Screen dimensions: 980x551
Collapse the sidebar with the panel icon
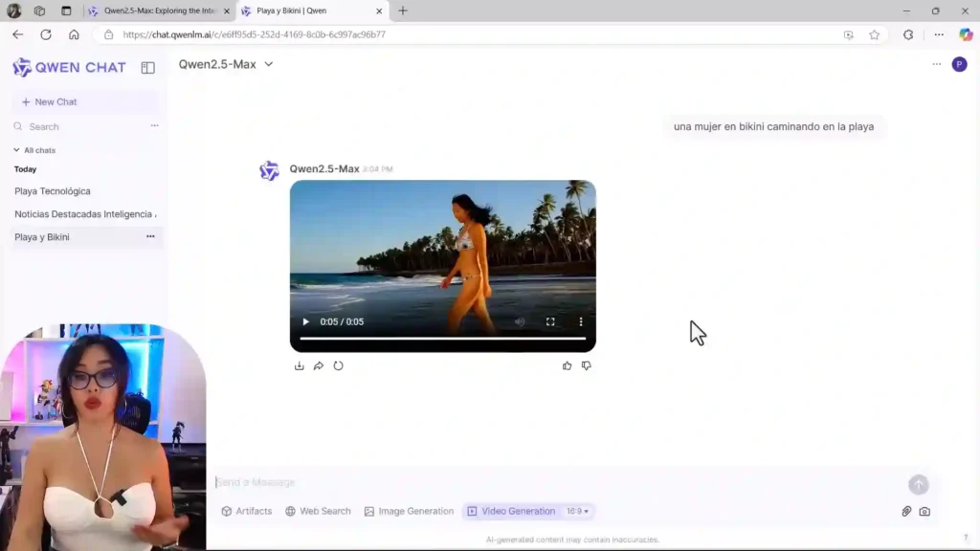tap(147, 67)
